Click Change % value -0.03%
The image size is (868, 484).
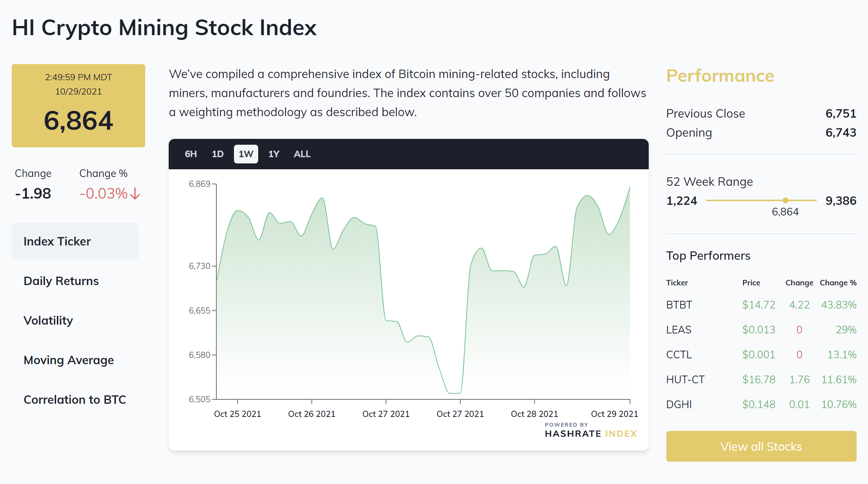coord(104,193)
